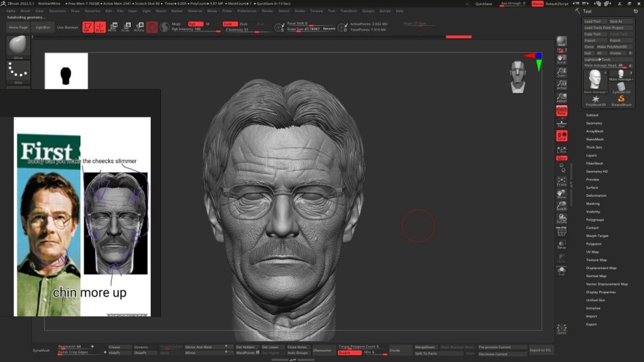The height and width of the screenshot is (362, 644).
Task: Select the Draw mode icon
Action: [100, 27]
